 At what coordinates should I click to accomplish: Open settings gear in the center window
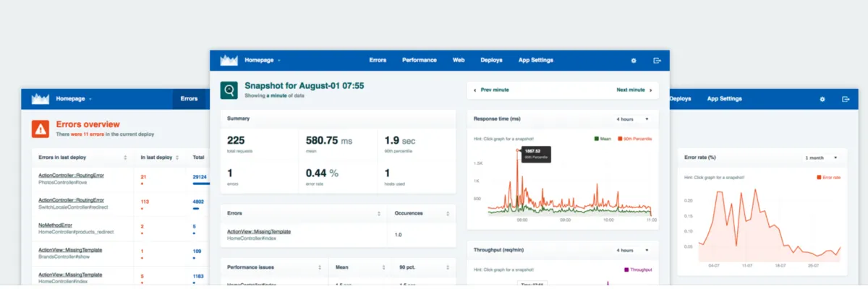click(634, 61)
